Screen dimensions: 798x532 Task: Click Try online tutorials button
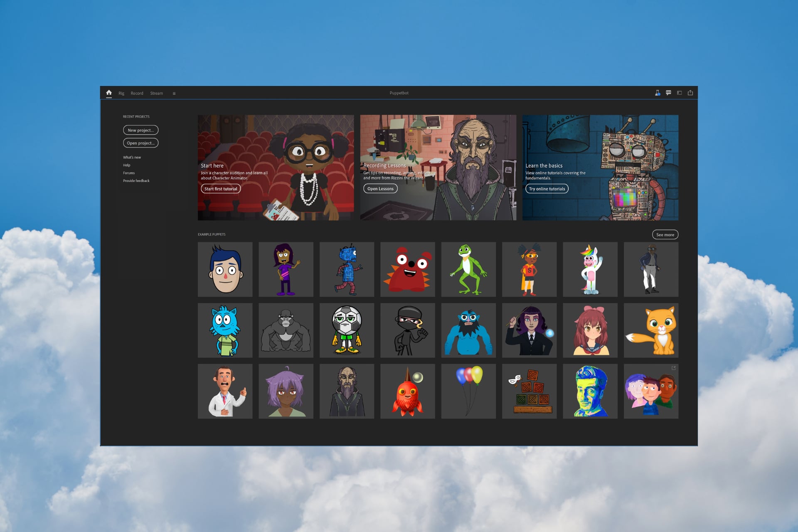547,189
